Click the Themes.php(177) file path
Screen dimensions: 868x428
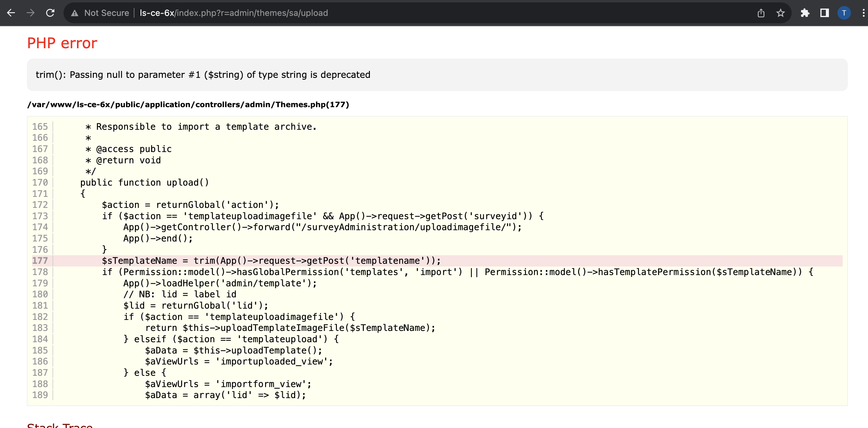point(188,104)
